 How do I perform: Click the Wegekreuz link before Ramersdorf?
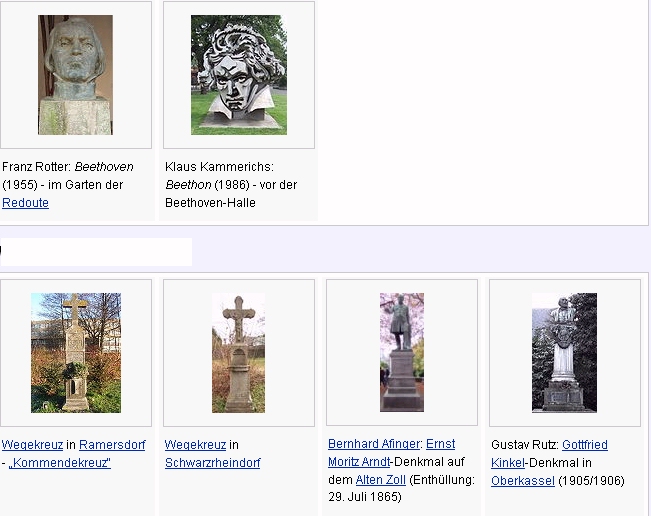[32, 445]
